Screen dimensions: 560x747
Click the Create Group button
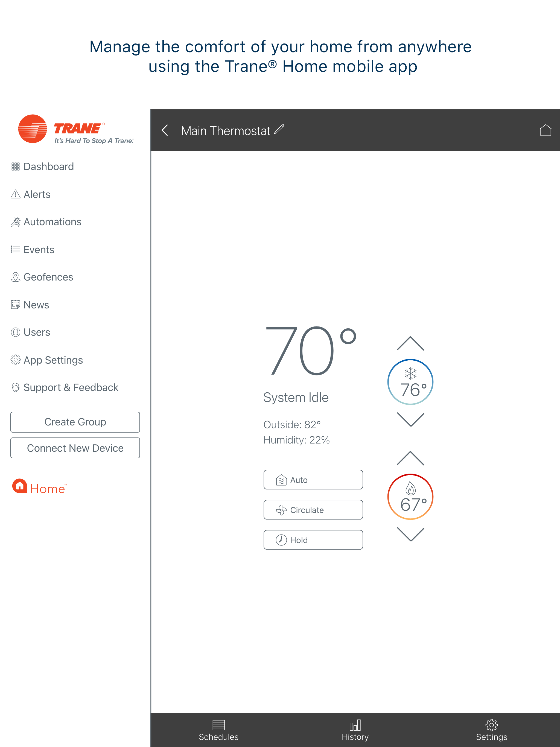tap(75, 422)
